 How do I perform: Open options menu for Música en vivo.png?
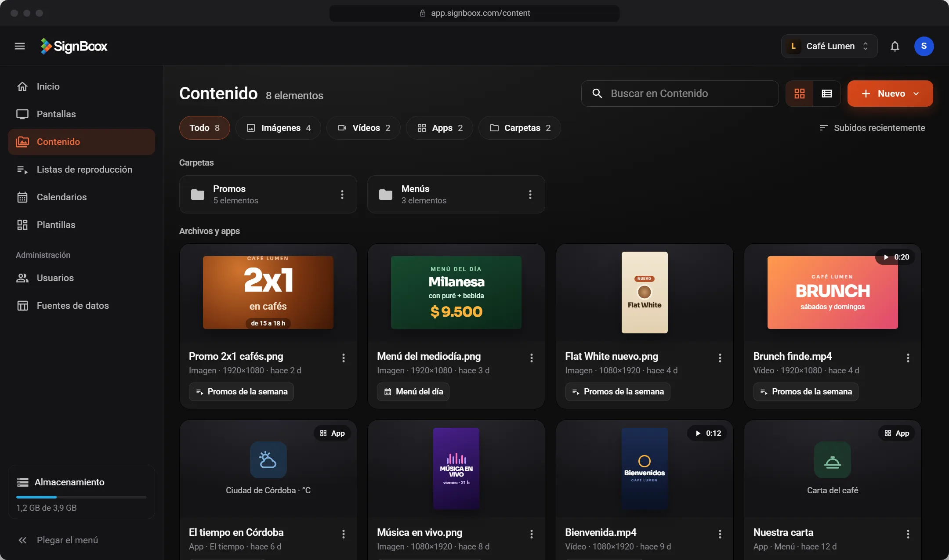coord(532,534)
